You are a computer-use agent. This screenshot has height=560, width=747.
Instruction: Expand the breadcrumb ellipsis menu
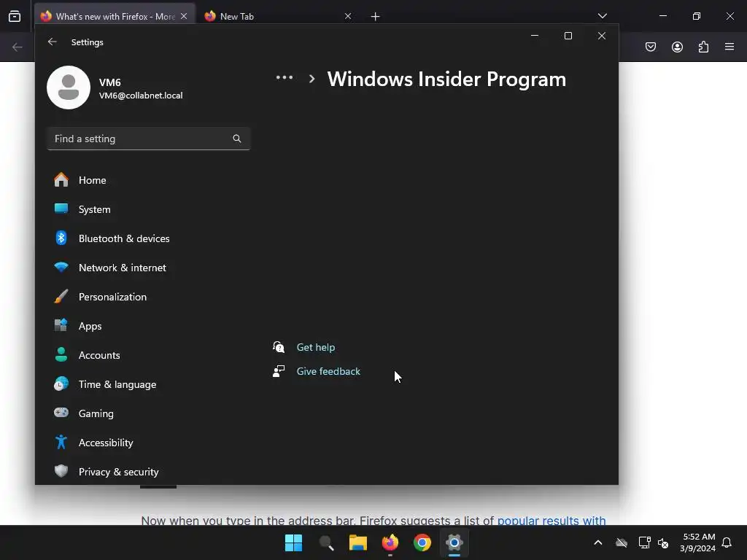(285, 77)
